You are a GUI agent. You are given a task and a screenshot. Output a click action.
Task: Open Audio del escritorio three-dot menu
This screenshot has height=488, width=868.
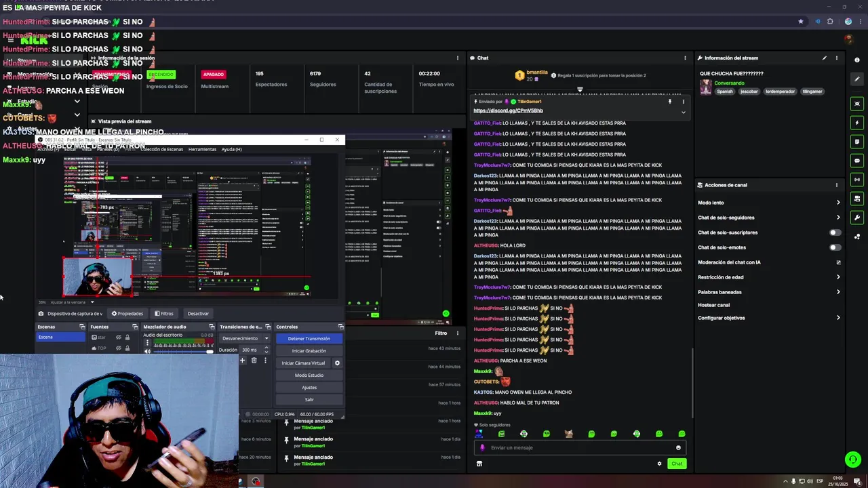click(x=148, y=343)
